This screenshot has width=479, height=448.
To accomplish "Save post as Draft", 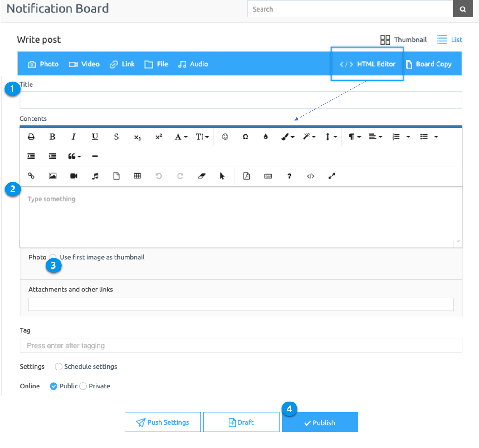I will click(241, 422).
